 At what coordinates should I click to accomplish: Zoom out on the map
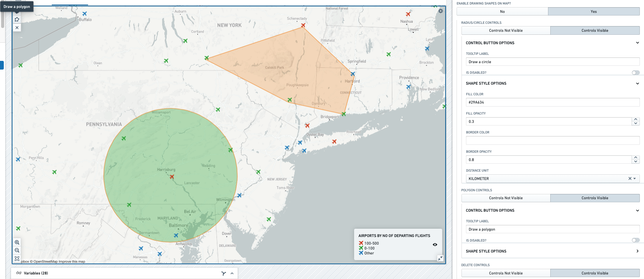pyautogui.click(x=17, y=250)
